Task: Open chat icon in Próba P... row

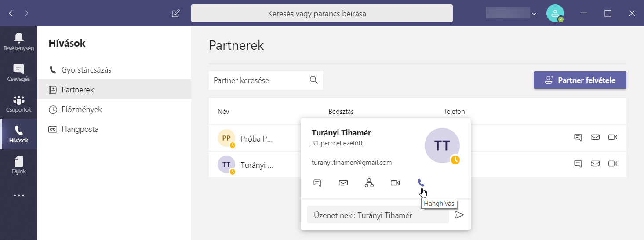Action: click(x=578, y=138)
